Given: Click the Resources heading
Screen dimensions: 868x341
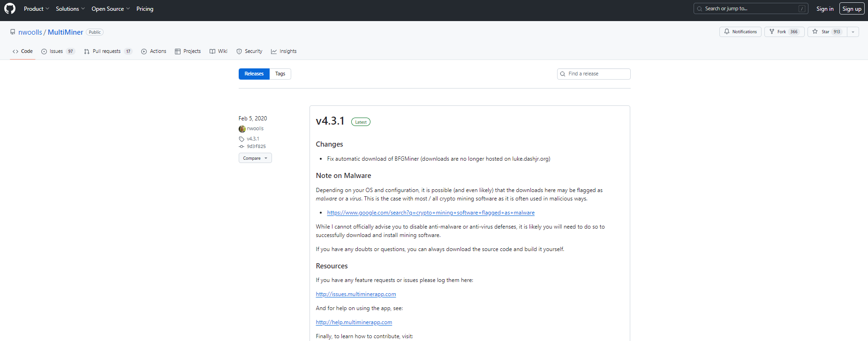Looking at the screenshot, I should [x=332, y=266].
